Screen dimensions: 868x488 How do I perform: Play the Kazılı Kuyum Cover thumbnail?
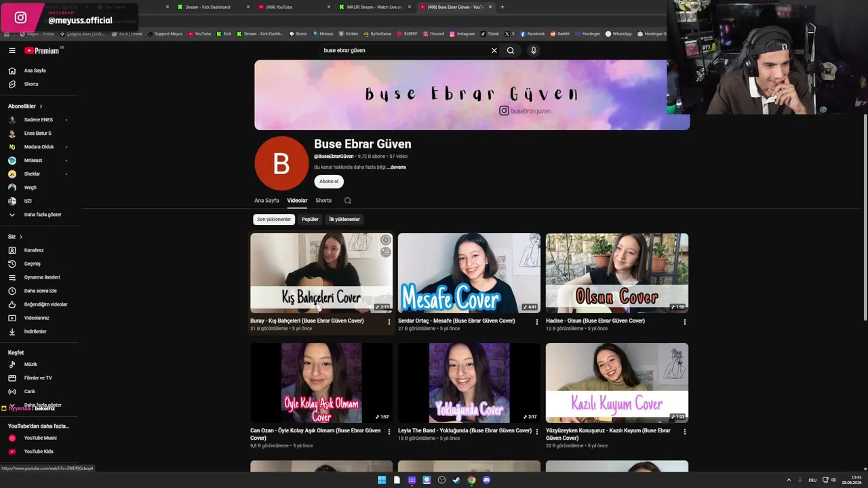(x=617, y=383)
